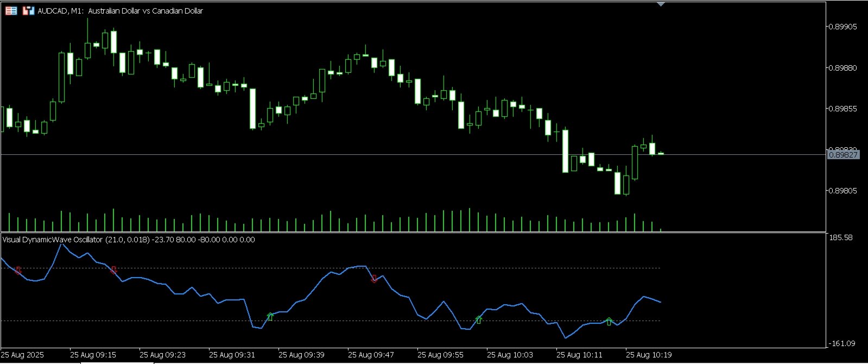Image resolution: width=868 pixels, height=364 pixels.
Task: Click the rightmost green up arrow signal
Action: 609,321
